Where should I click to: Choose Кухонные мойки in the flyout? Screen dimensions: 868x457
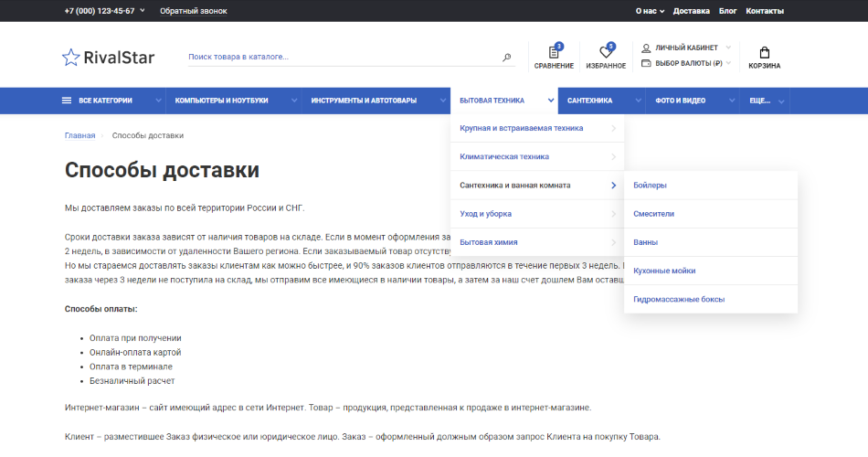[711, 271]
